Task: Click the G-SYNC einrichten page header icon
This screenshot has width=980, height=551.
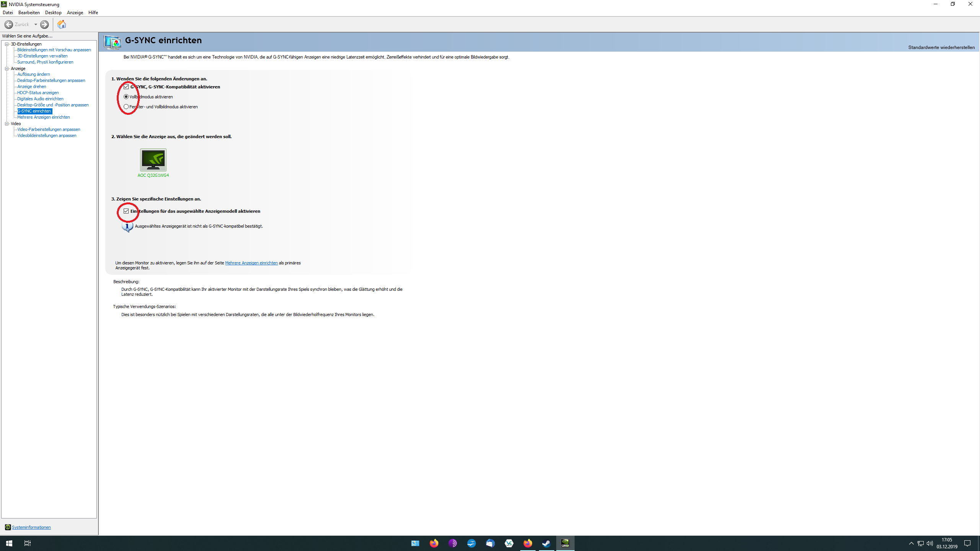Action: click(x=113, y=42)
